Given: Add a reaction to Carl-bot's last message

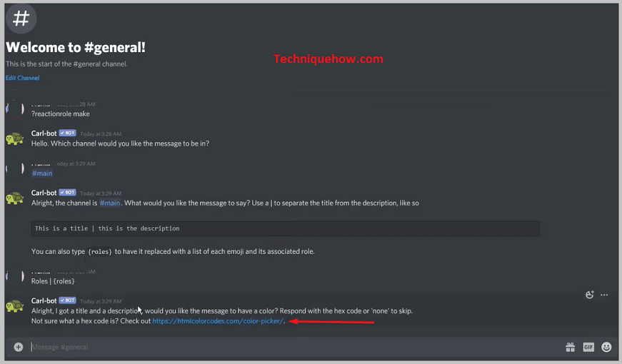Looking at the screenshot, I should [589, 295].
